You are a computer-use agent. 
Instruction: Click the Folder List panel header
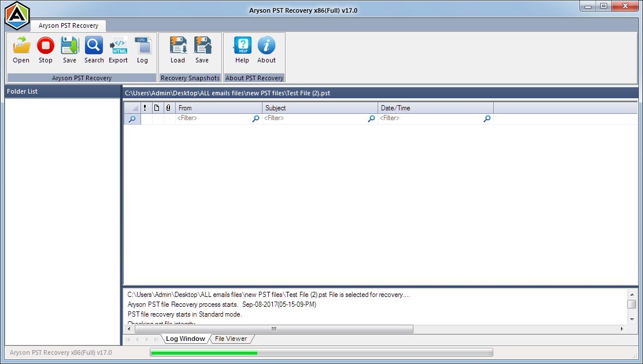click(62, 91)
